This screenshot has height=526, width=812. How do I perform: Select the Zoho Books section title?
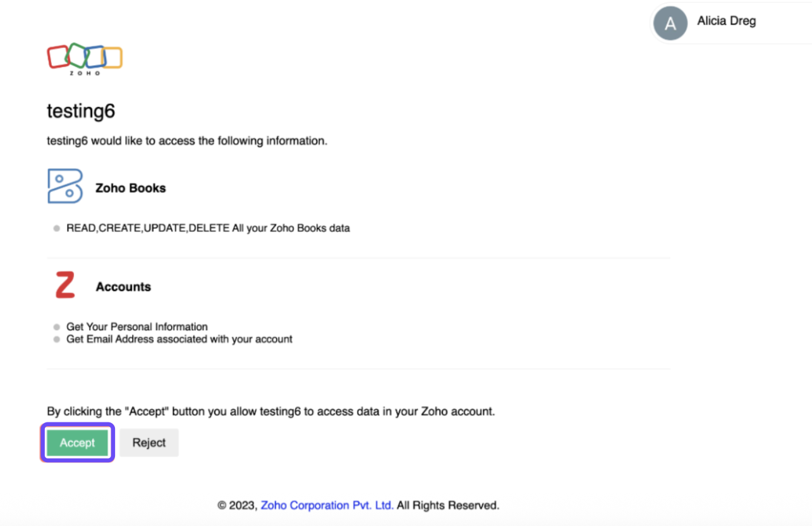point(130,188)
